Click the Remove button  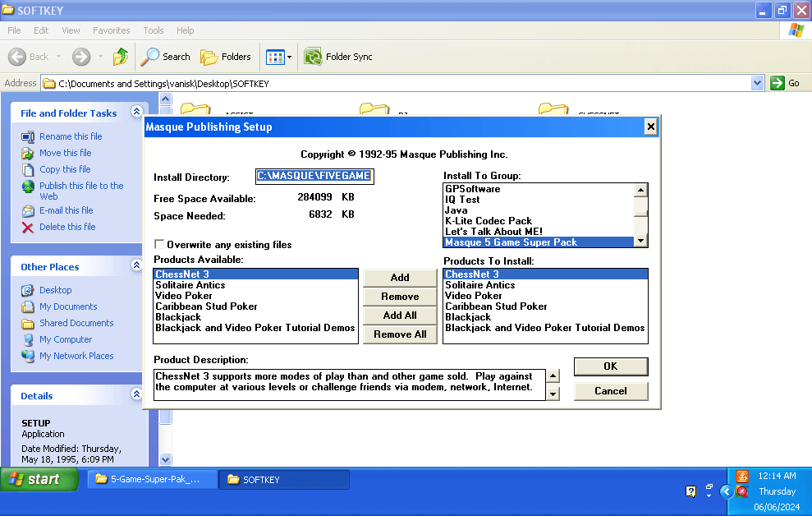point(400,297)
